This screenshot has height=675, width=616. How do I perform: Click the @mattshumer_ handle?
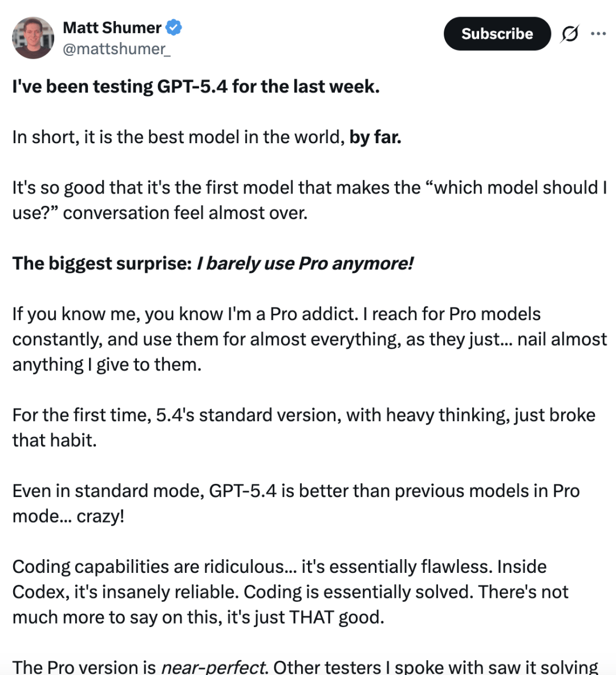pyautogui.click(x=116, y=49)
